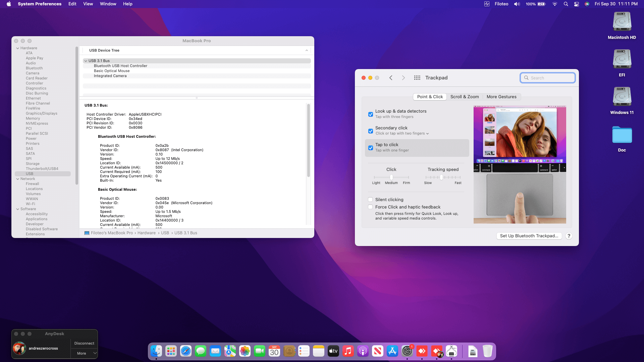Click Hardware in the System Information path bar
The width and height of the screenshot is (644, 362).
(x=147, y=233)
